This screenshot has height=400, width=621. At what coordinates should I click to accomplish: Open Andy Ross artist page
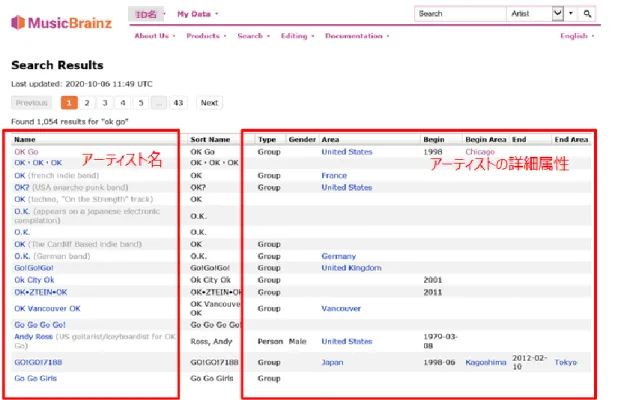tap(33, 336)
